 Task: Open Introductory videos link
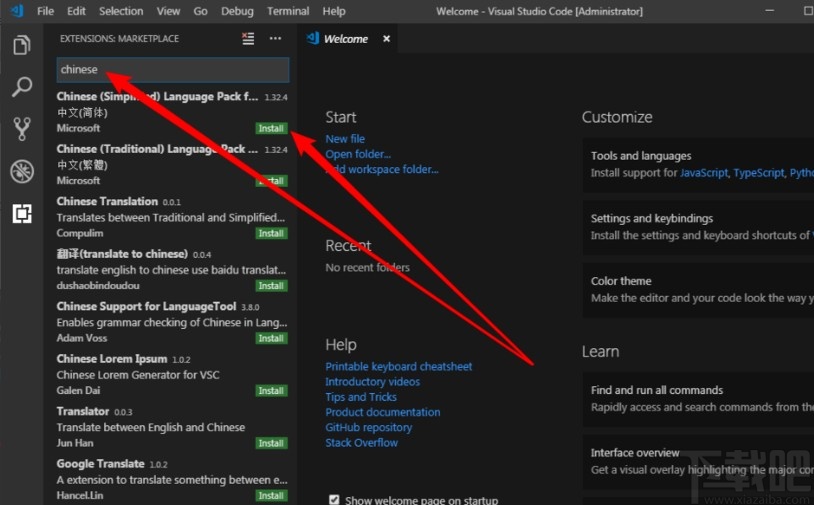[372, 381]
